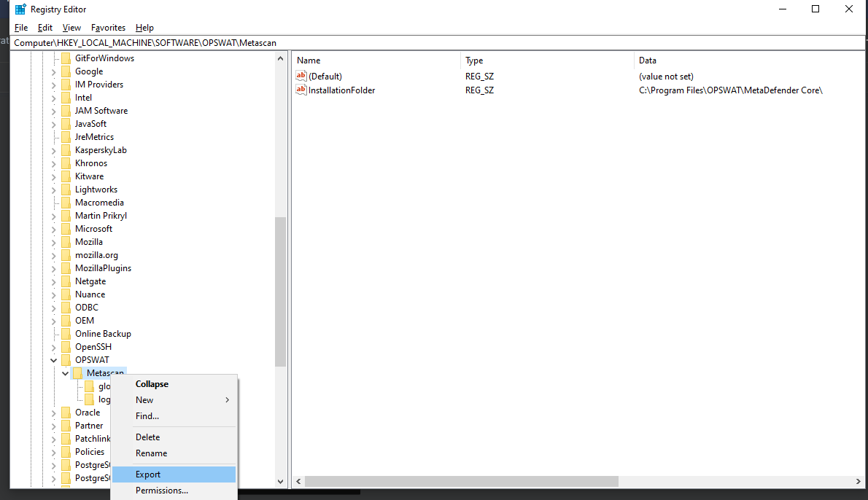Click the OPSWAT folder icon
Viewport: 868px width, 500px height.
[66, 360]
